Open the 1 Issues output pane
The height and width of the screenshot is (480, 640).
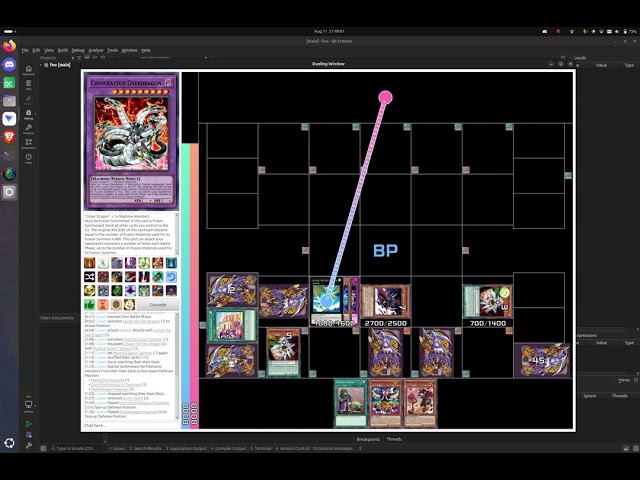(x=117, y=448)
